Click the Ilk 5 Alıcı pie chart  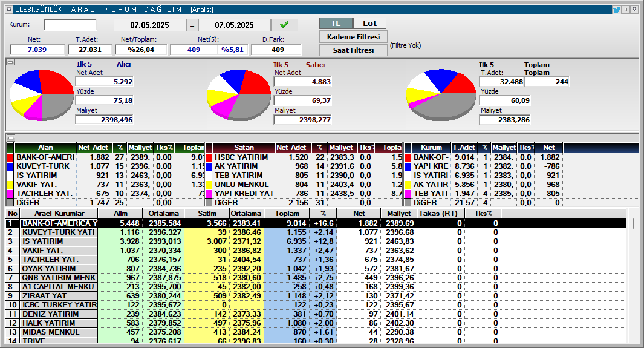tap(42, 95)
